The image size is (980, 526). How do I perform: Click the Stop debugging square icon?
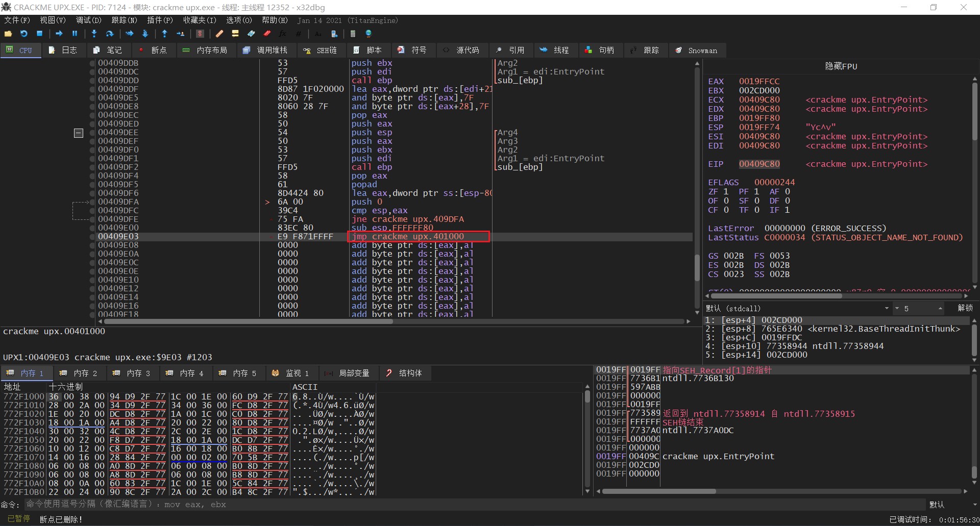click(x=39, y=34)
